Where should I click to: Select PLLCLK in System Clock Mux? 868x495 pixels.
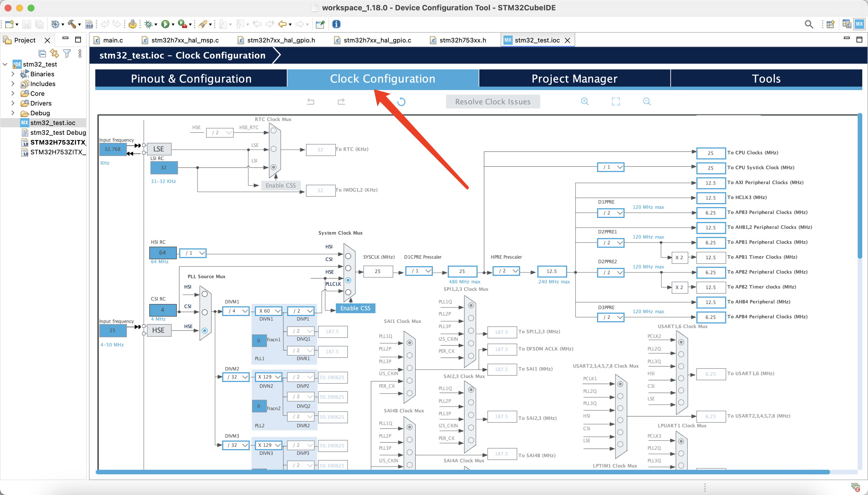click(x=348, y=292)
